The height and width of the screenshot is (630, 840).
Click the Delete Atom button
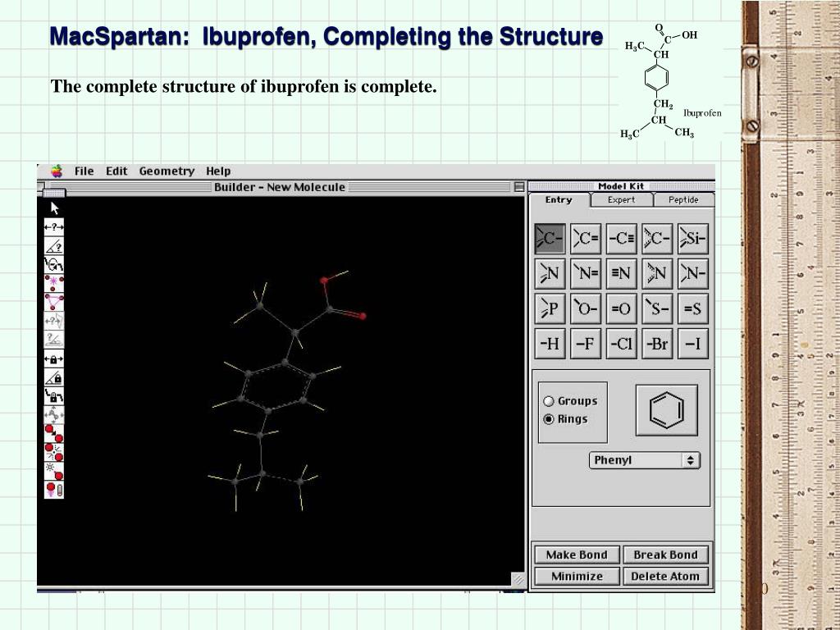coord(665,577)
